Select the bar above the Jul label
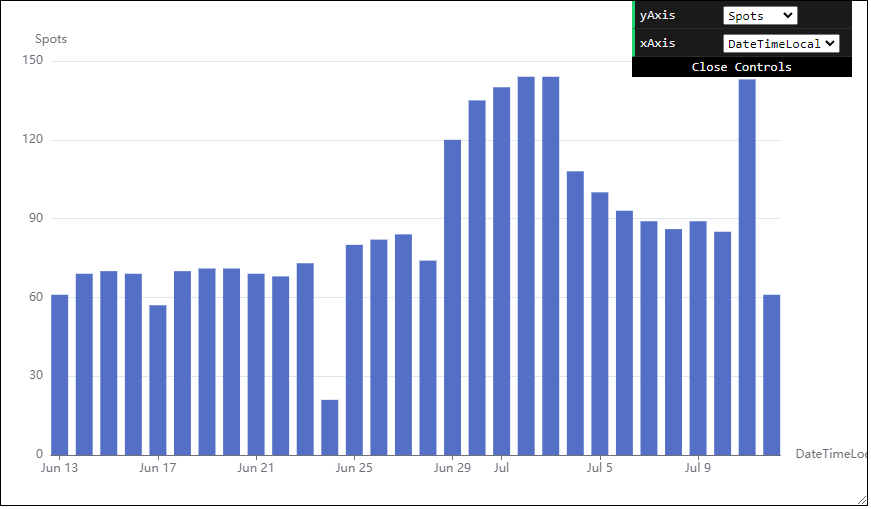The width and height of the screenshot is (871, 509). [501, 271]
